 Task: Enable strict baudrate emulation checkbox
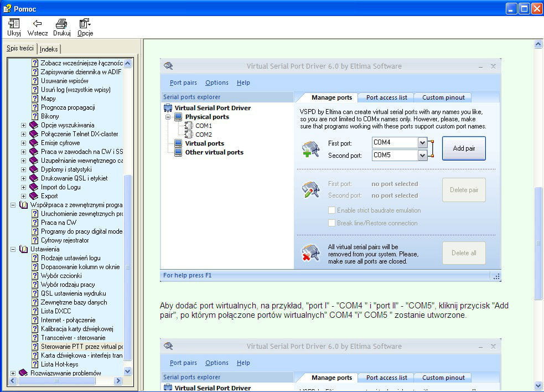pos(331,210)
